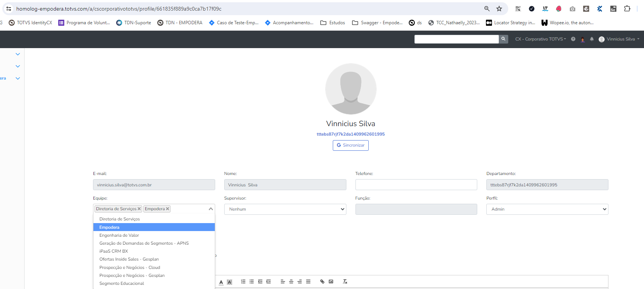Align text left in the editor

point(282,281)
